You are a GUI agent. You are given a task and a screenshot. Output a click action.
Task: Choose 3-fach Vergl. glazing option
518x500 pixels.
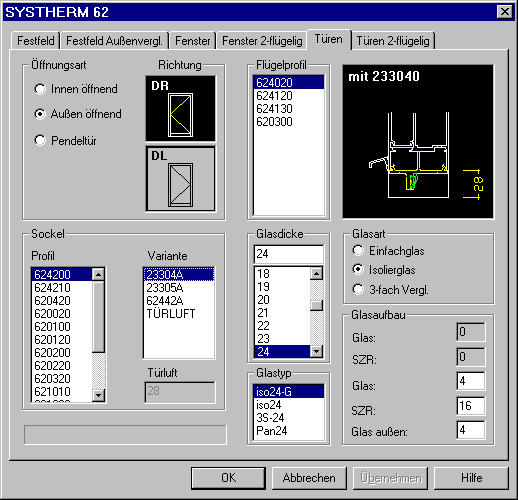point(391,290)
